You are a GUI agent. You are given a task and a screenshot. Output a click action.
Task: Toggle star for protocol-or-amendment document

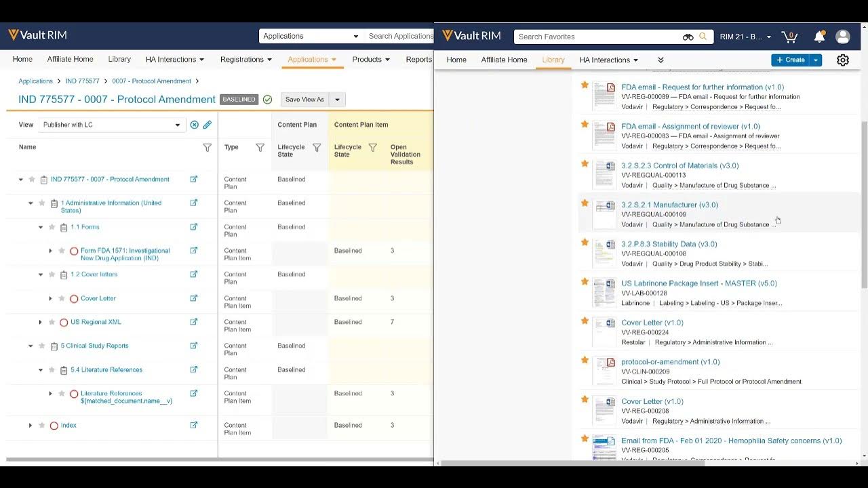tap(585, 360)
